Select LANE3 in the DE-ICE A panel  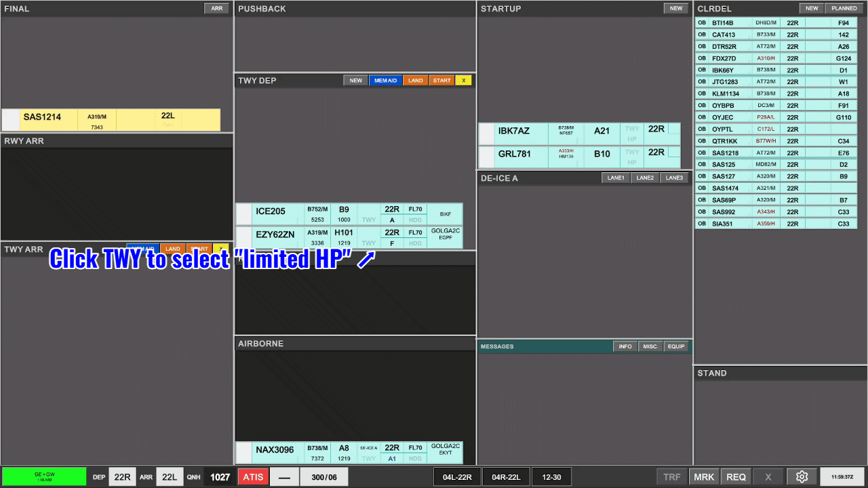click(x=674, y=178)
